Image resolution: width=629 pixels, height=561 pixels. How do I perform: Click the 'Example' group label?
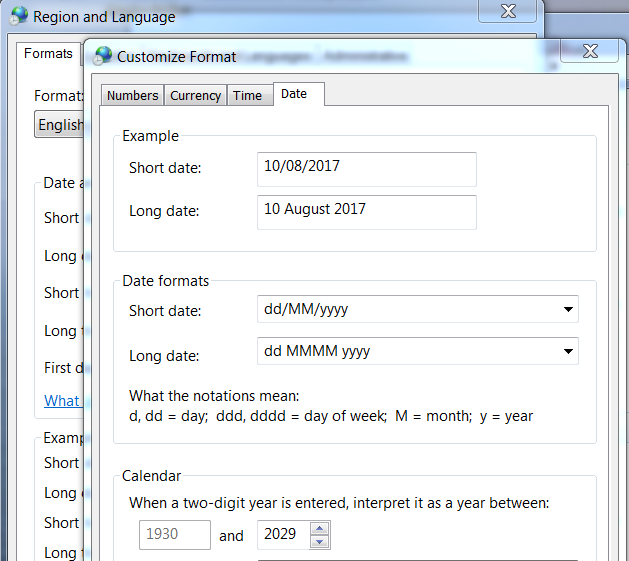(x=150, y=136)
